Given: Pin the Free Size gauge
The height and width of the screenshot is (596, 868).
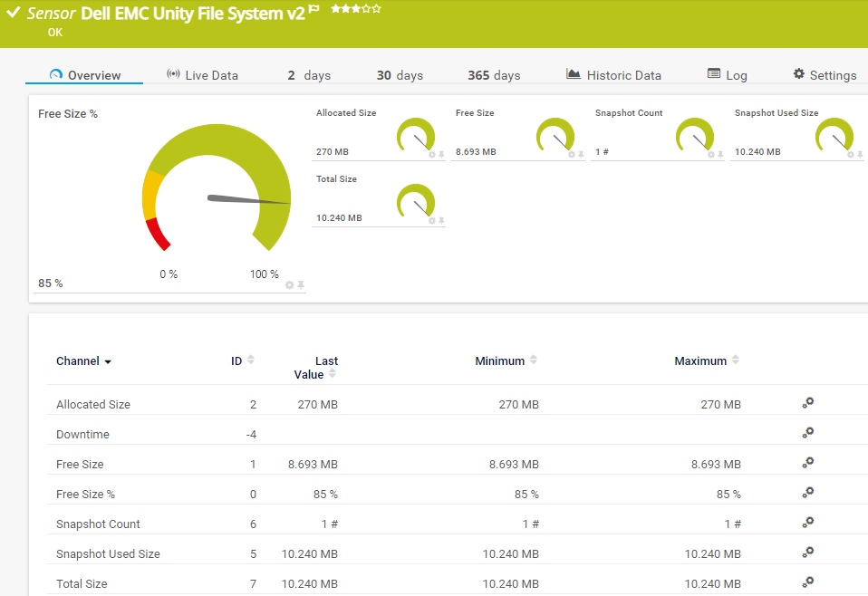Looking at the screenshot, I should (x=582, y=155).
